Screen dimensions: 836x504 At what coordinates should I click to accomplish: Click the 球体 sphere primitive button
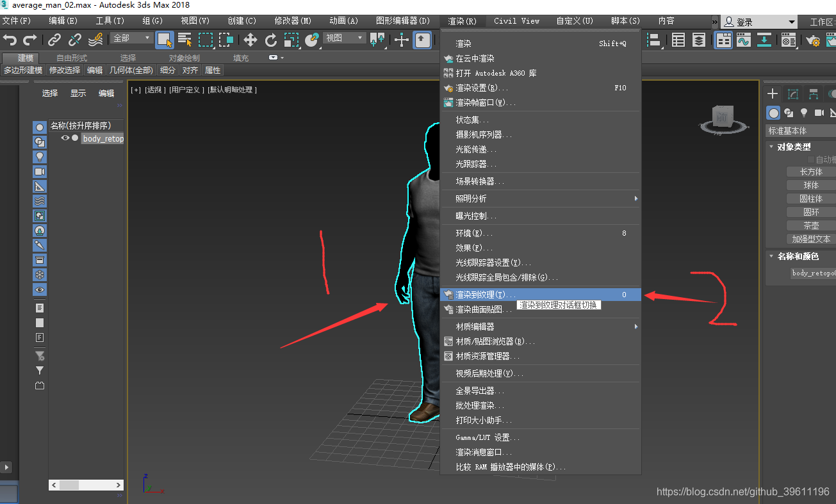(x=811, y=185)
